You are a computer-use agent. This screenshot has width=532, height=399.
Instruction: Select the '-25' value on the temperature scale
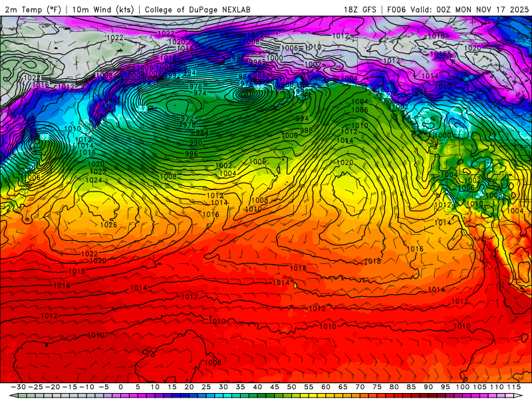pyautogui.click(x=36, y=387)
